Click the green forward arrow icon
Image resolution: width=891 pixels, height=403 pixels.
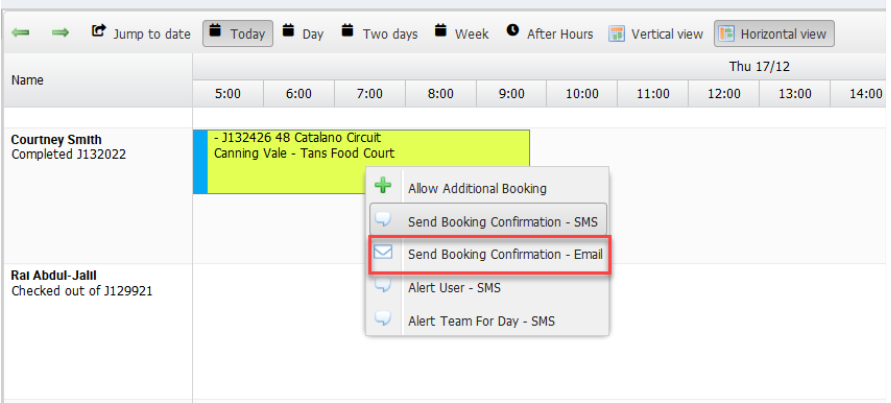60,33
